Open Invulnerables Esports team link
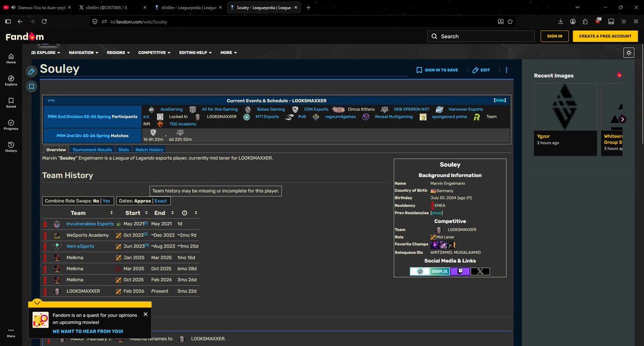This screenshot has height=346, width=644. [x=90, y=224]
